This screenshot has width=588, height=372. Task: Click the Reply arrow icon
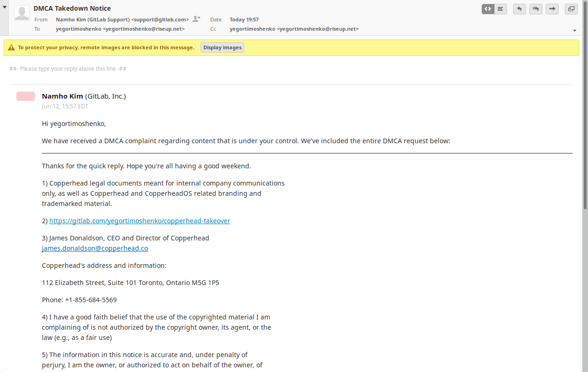point(520,9)
